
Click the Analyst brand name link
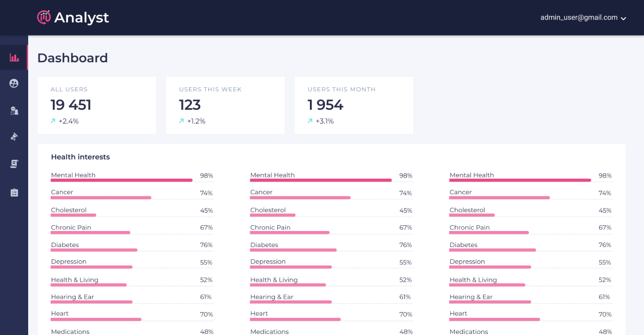click(x=82, y=18)
